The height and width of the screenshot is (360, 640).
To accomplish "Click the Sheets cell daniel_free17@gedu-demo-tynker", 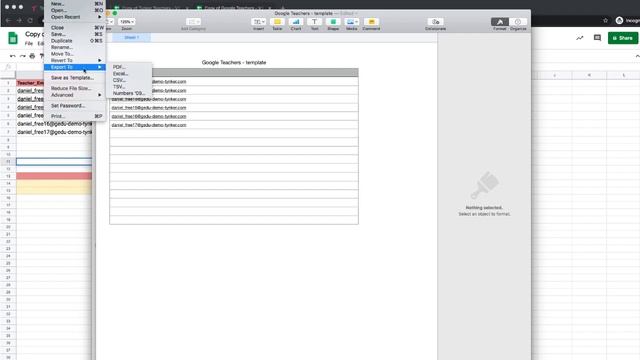I will click(54, 132).
